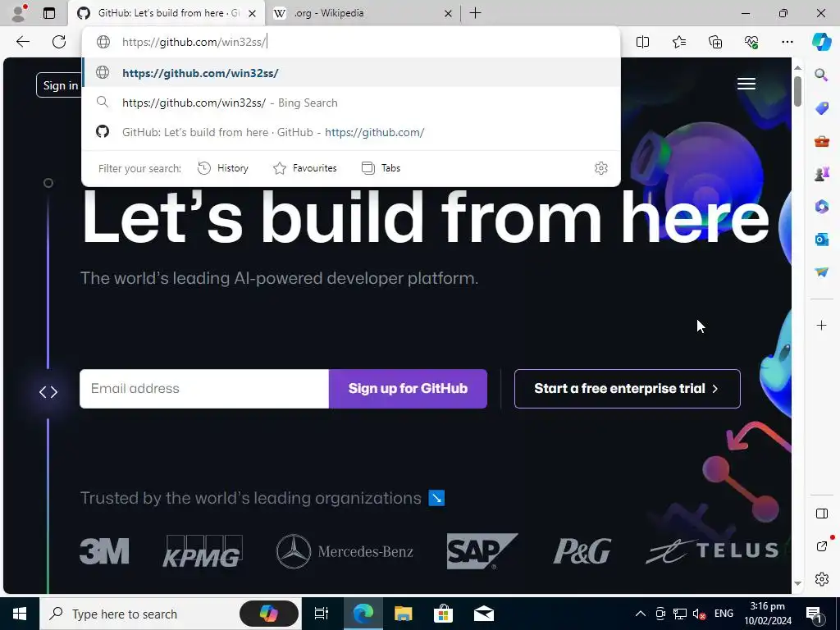Open the sidebar Search icon
This screenshot has height=630, width=840.
821,75
